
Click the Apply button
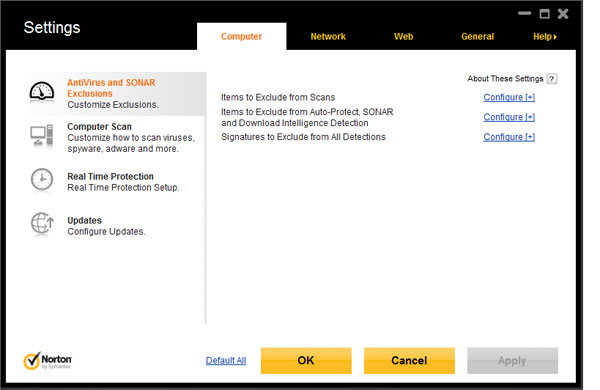click(512, 361)
